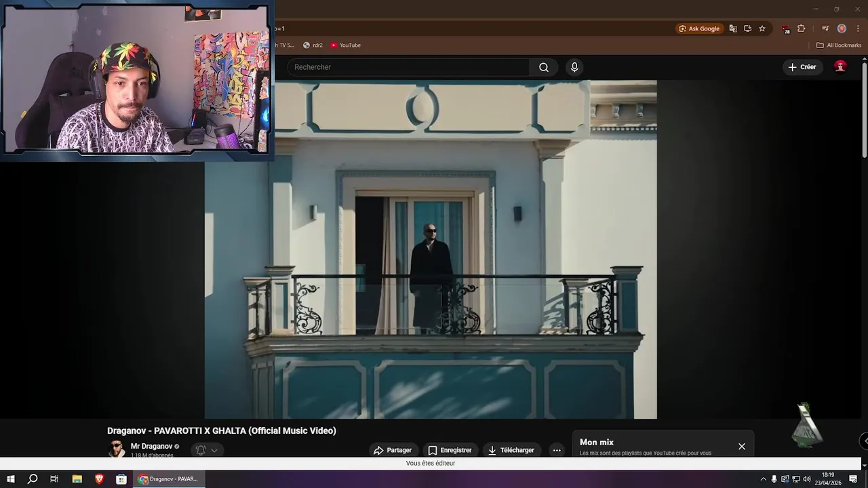
Task: Open Chrome's three-dot menu
Action: coord(858,28)
